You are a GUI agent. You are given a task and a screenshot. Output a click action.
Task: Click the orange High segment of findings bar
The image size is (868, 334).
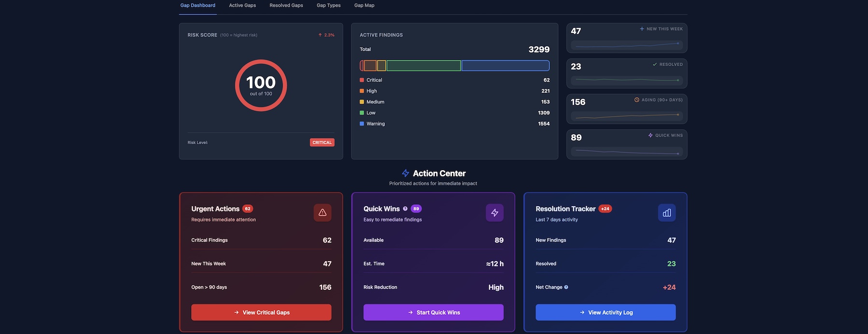(370, 66)
